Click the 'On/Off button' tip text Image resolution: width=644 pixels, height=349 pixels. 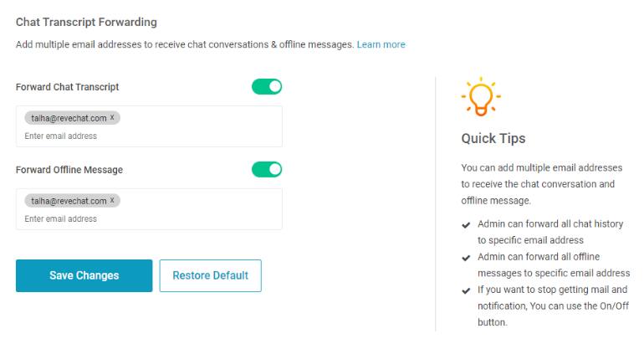(x=553, y=305)
